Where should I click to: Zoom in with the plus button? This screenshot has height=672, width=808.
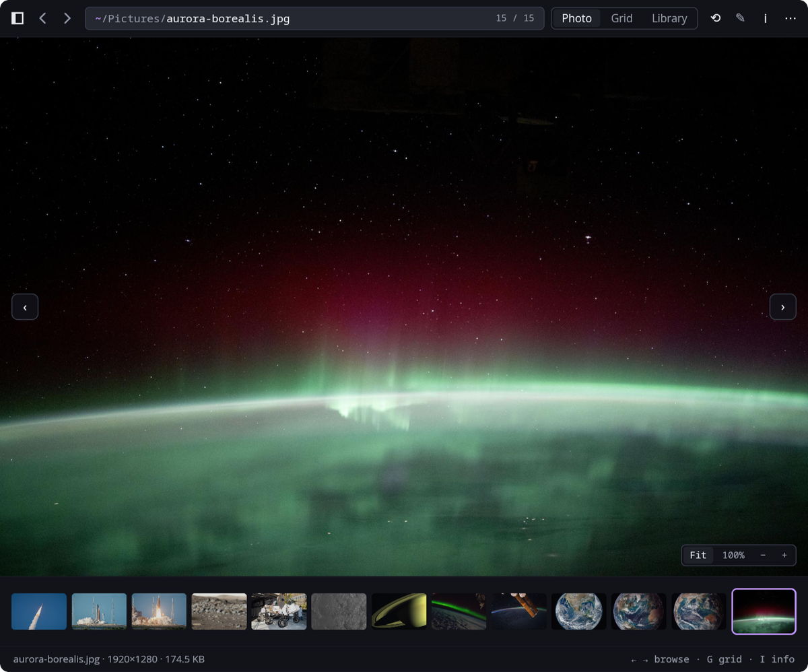[x=784, y=555]
